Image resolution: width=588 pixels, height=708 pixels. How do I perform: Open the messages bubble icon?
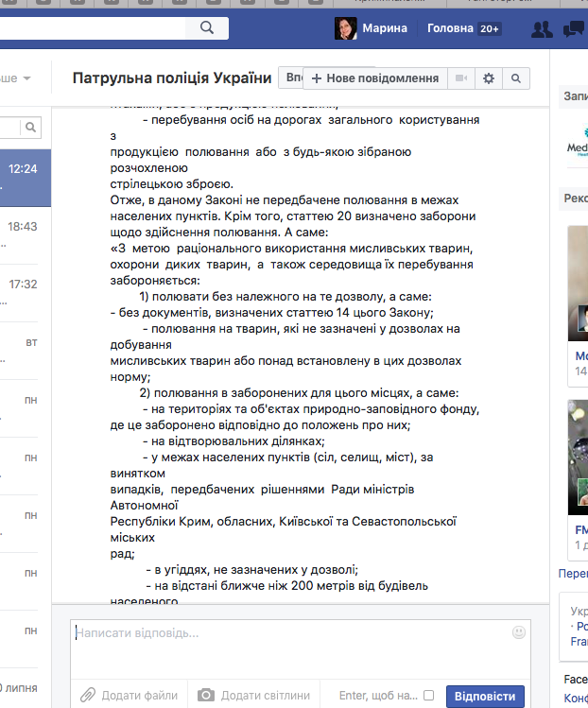coord(574,29)
